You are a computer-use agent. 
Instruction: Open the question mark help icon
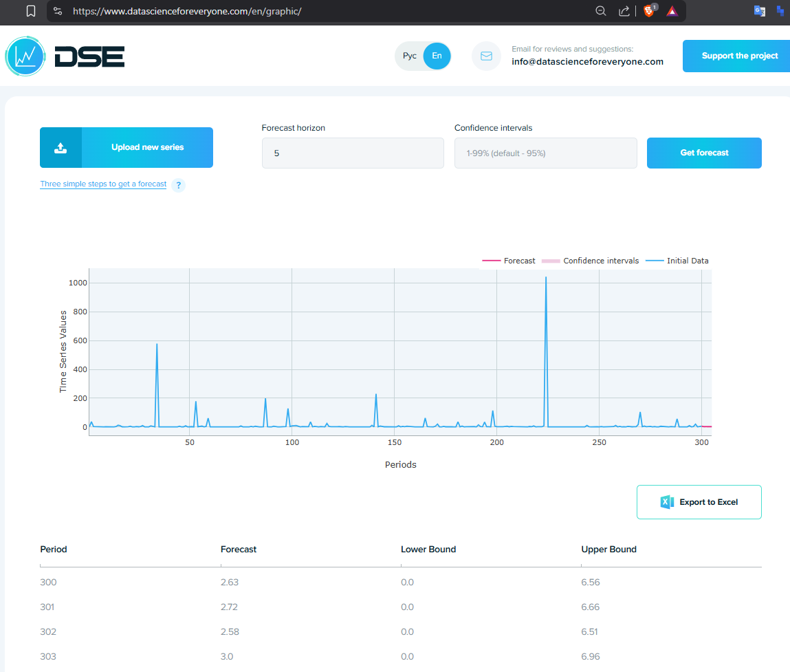click(178, 185)
